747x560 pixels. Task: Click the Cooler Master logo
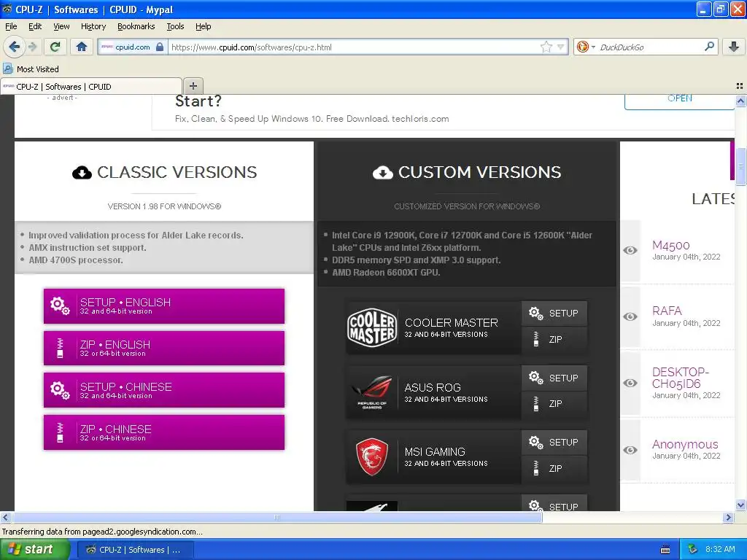click(371, 327)
